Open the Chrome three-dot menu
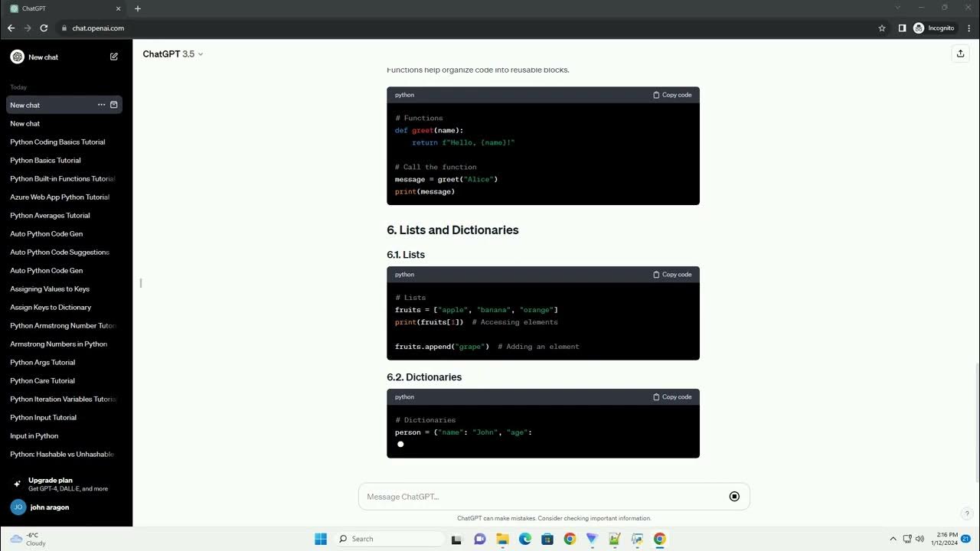 pyautogui.click(x=969, y=28)
